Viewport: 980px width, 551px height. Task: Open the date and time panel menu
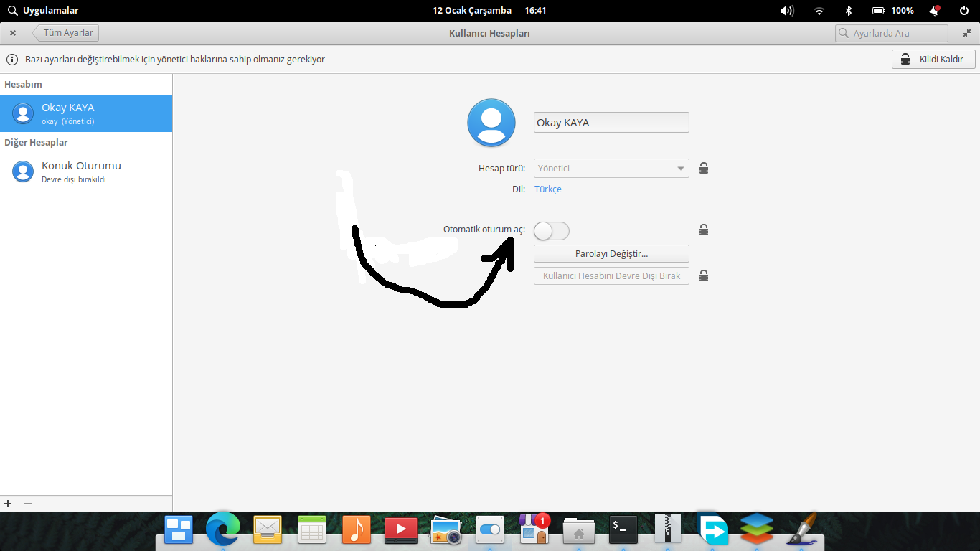(489, 11)
